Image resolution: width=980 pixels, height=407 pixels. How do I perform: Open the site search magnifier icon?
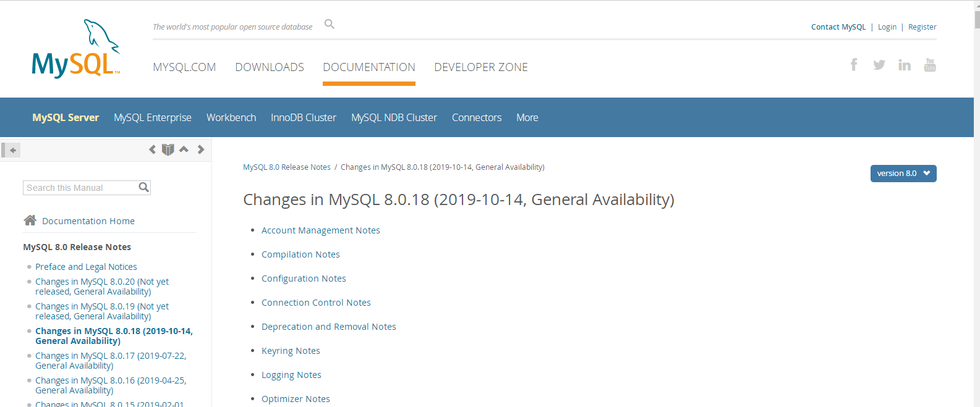coord(330,24)
